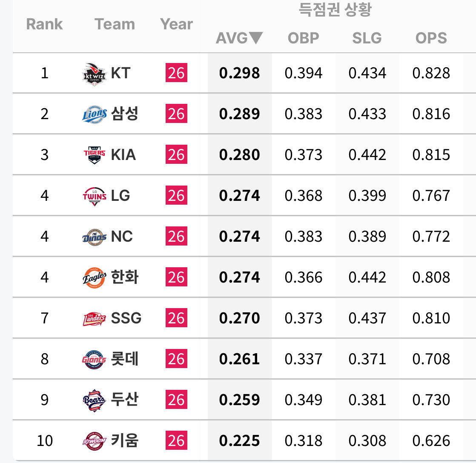The image size is (476, 463).
Task: Toggle sort arrow next to AVG
Action: pos(255,37)
